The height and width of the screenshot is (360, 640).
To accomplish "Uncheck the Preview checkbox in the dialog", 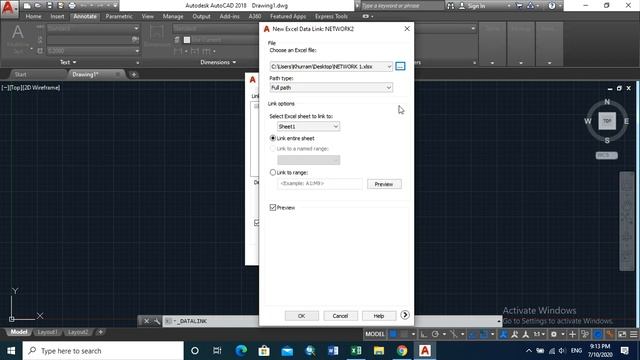I will tap(273, 207).
